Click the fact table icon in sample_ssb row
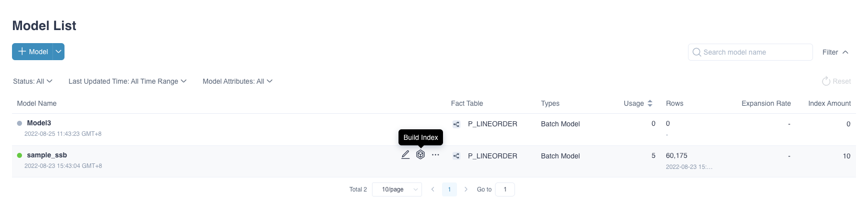Viewport: 868px width, 202px height. [x=456, y=156]
